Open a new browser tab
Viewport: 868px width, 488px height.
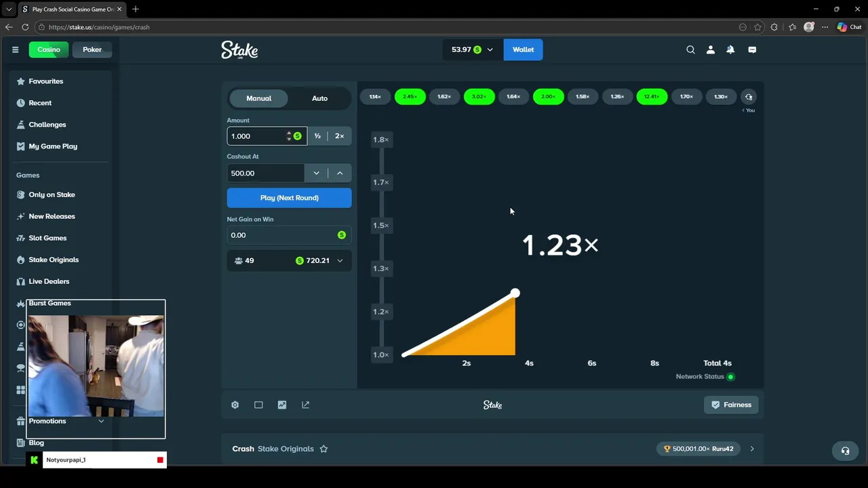click(x=136, y=9)
